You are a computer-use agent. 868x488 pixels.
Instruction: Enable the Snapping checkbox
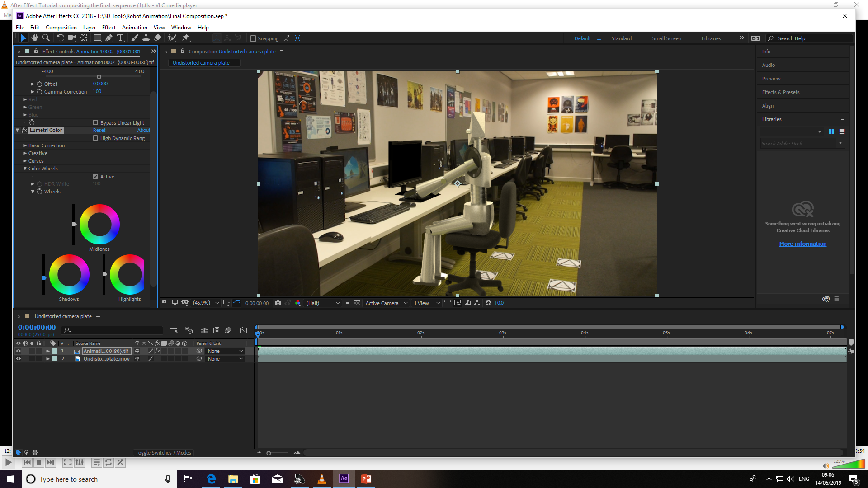(253, 38)
